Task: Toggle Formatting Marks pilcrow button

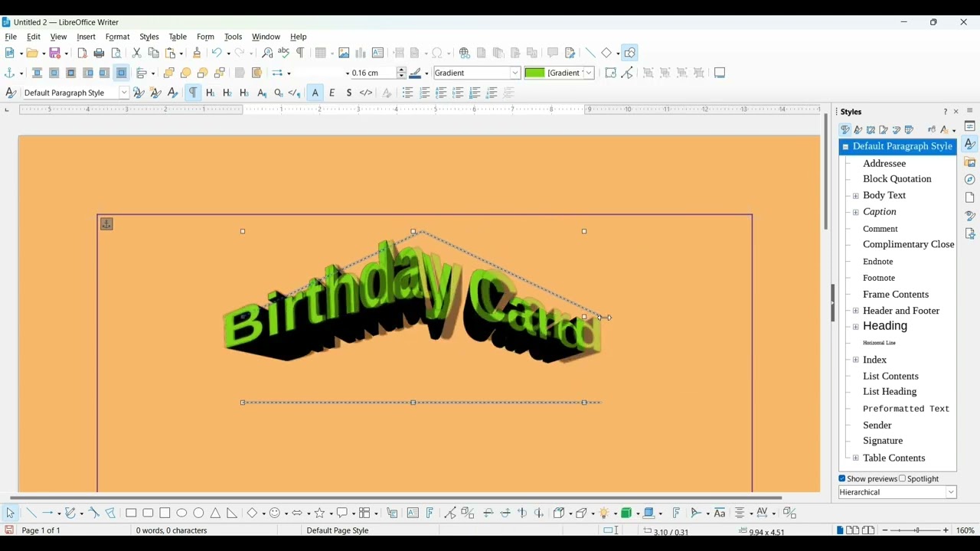Action: (301, 53)
